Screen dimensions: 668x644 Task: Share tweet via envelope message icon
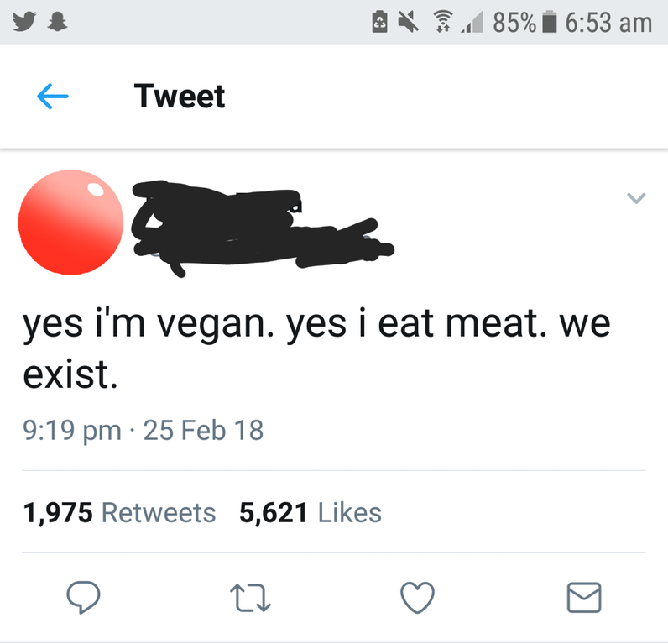584,598
